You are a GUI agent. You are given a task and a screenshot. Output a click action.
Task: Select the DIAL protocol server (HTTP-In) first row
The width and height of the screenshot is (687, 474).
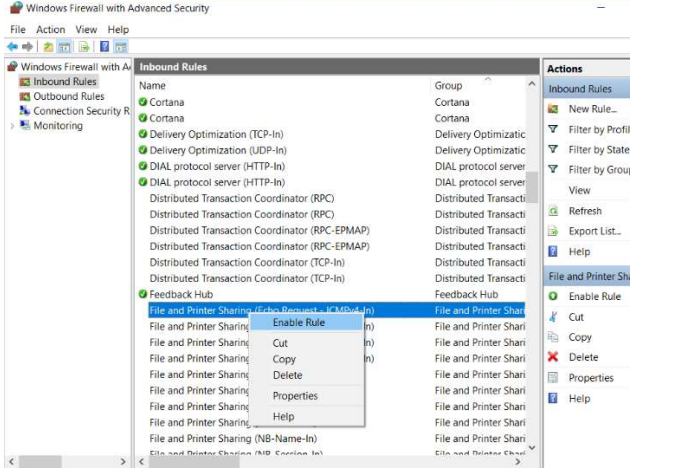click(x=332, y=166)
